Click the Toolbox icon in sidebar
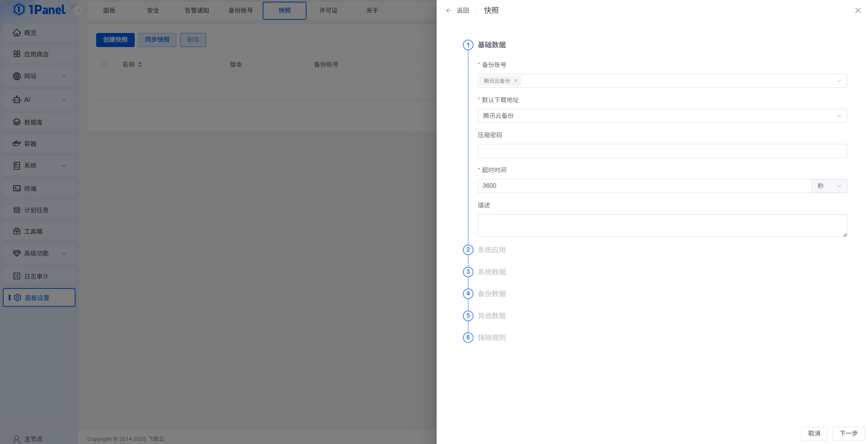This screenshot has height=444, width=868. click(x=16, y=231)
